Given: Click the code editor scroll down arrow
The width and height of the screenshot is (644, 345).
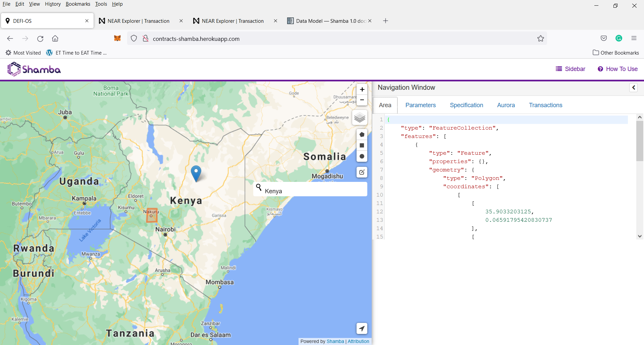Looking at the screenshot, I should (x=640, y=236).
